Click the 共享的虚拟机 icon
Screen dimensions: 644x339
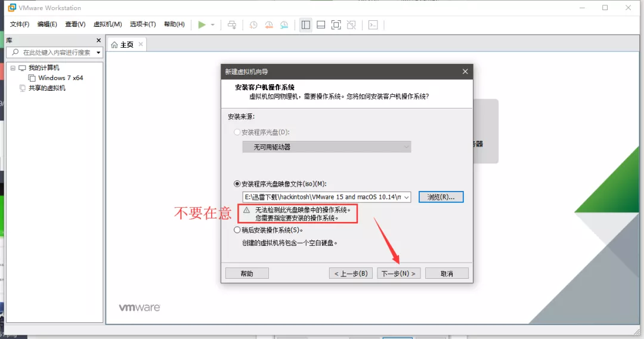23,88
